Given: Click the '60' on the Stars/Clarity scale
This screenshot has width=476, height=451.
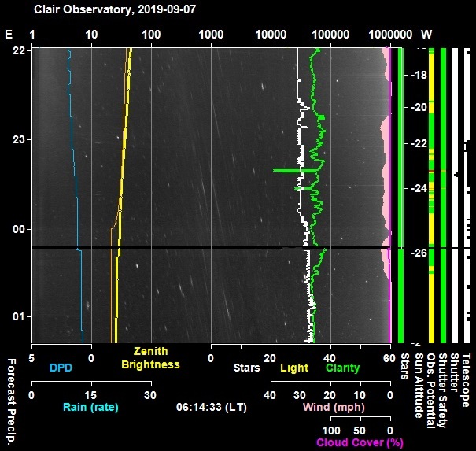Looking at the screenshot, I should pyautogui.click(x=389, y=358).
